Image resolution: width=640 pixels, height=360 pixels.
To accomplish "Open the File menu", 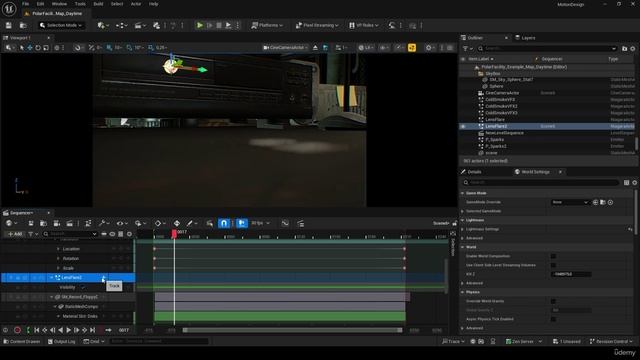I will click(25, 4).
